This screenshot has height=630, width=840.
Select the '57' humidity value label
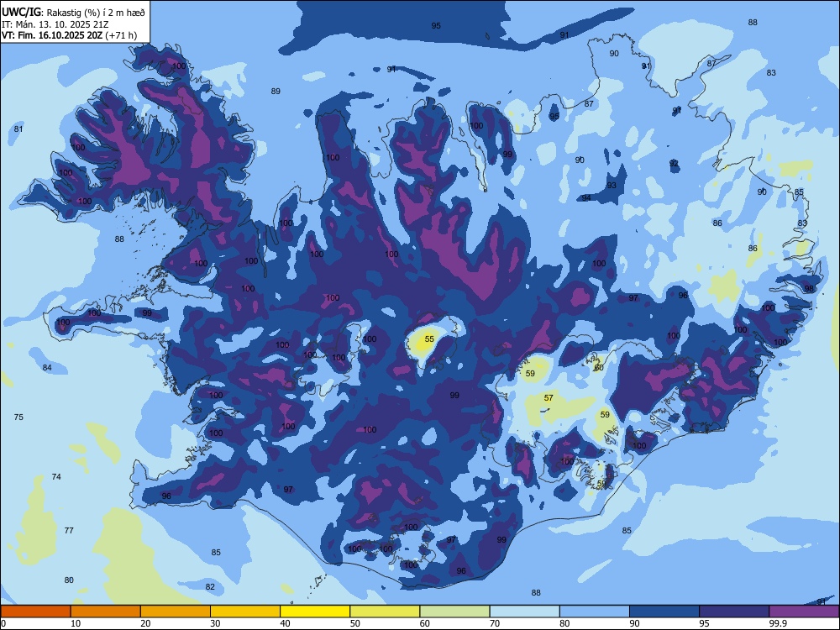tap(549, 398)
